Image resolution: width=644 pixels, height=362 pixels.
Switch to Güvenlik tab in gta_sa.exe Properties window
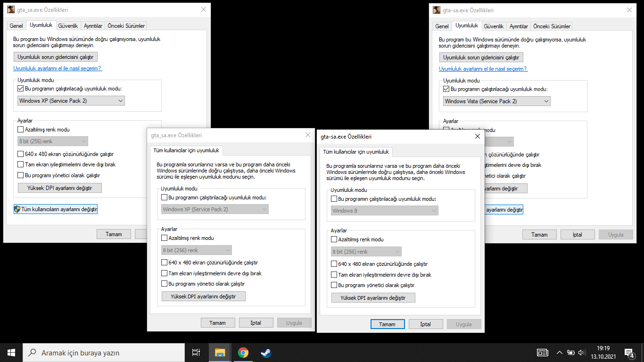click(x=68, y=26)
